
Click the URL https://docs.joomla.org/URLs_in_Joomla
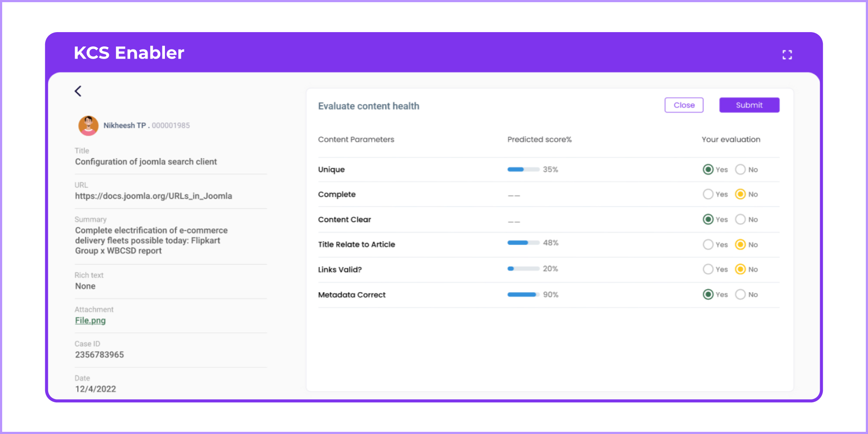(x=154, y=196)
